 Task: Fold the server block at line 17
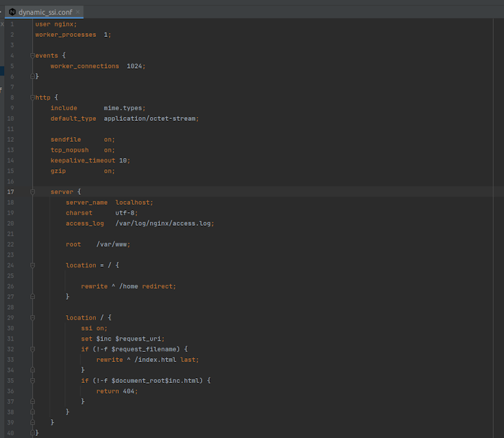coord(32,192)
